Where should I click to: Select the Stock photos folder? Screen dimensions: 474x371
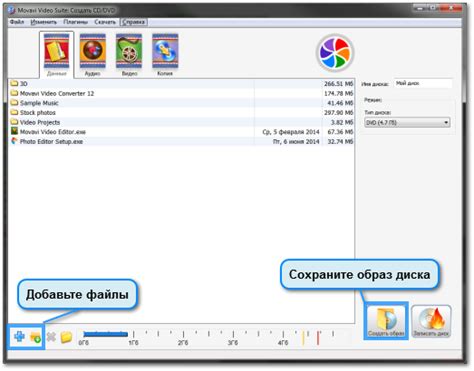point(181,113)
